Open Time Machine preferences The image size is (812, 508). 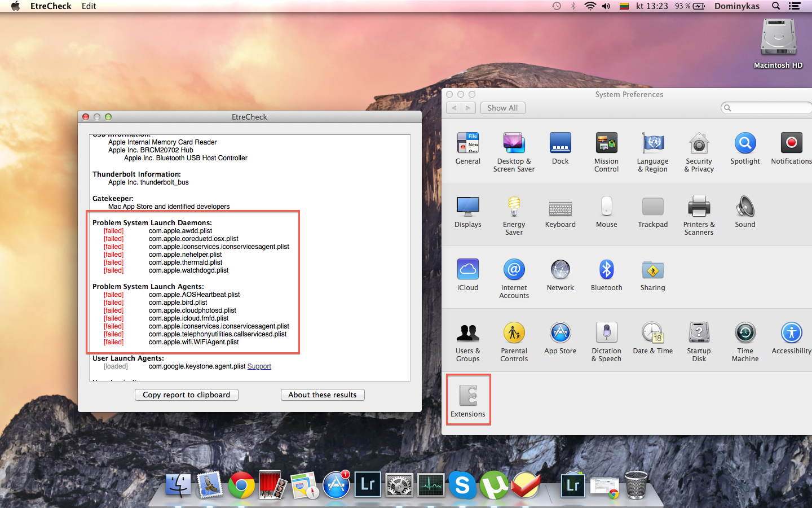click(x=745, y=342)
